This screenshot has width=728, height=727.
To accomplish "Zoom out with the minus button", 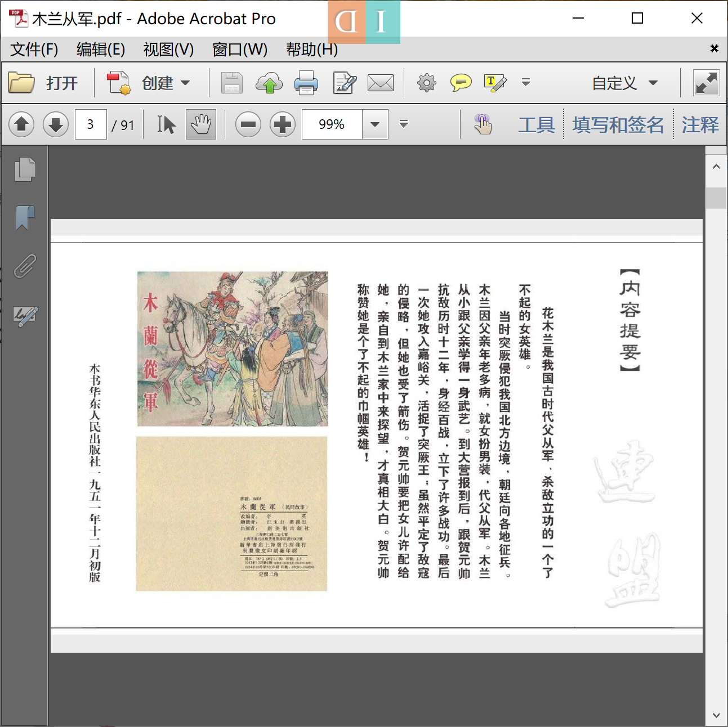I will pos(248,124).
